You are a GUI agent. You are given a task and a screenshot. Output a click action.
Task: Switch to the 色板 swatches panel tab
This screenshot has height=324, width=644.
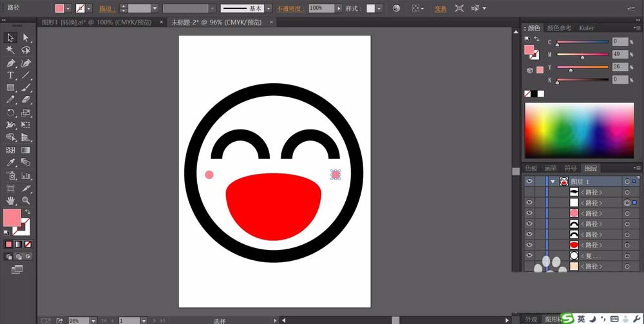531,168
